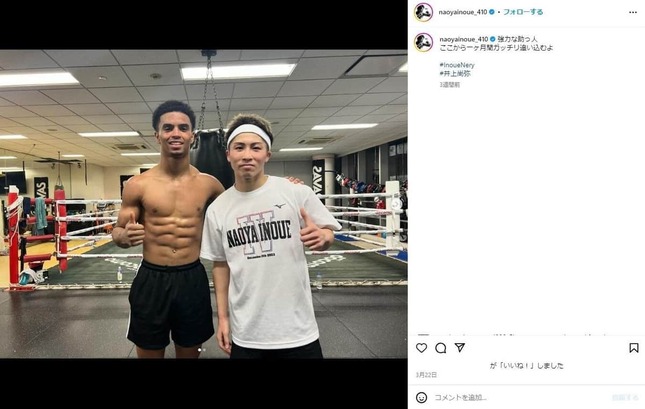645x409 pixels.
Task: Save the post with the bookmark icon
Action: [x=634, y=348]
